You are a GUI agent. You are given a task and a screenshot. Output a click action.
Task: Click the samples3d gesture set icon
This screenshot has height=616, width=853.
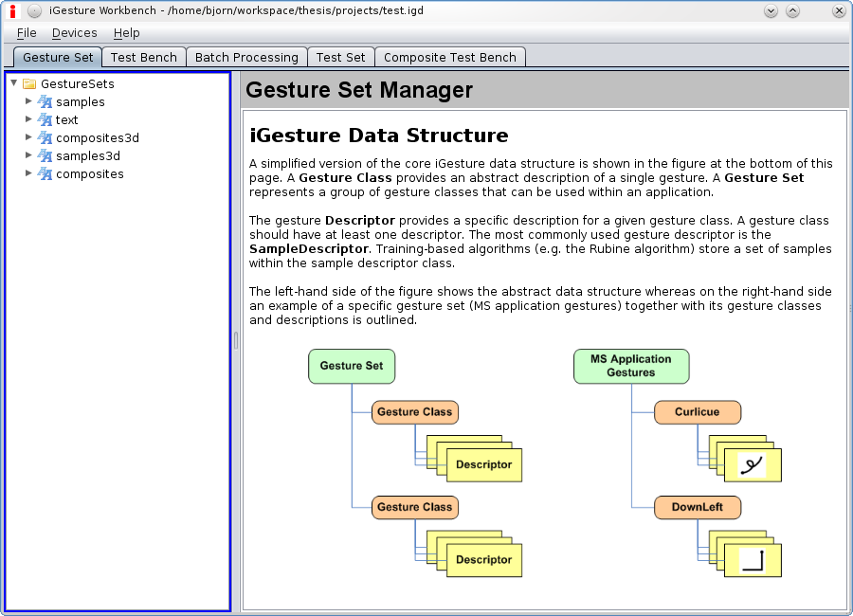(45, 156)
